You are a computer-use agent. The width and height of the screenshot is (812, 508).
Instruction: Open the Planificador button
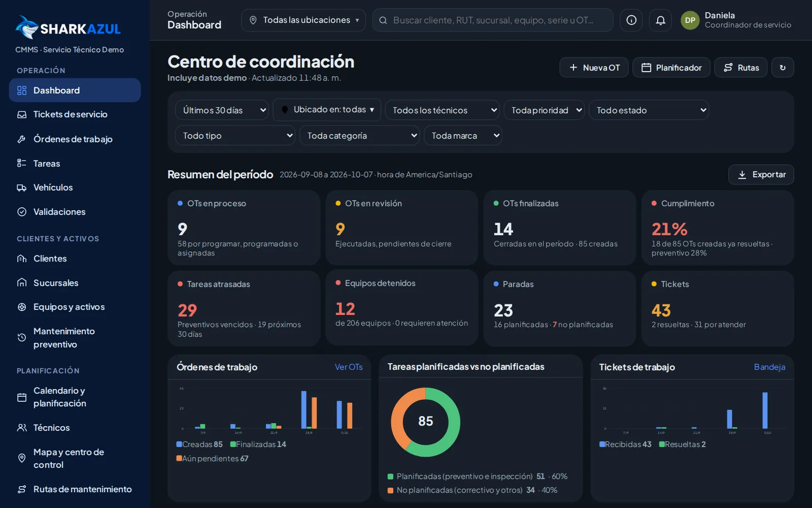671,68
